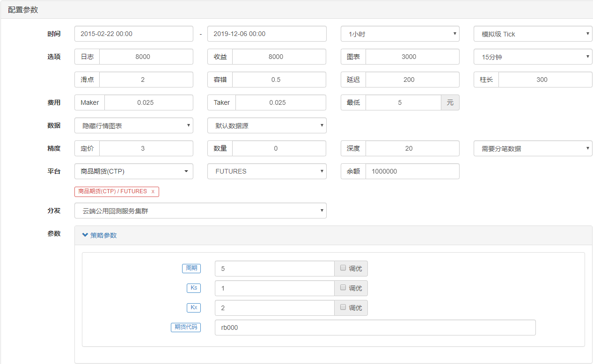Open the 1小时 period dropdown
The height and width of the screenshot is (364, 593).
[400, 34]
